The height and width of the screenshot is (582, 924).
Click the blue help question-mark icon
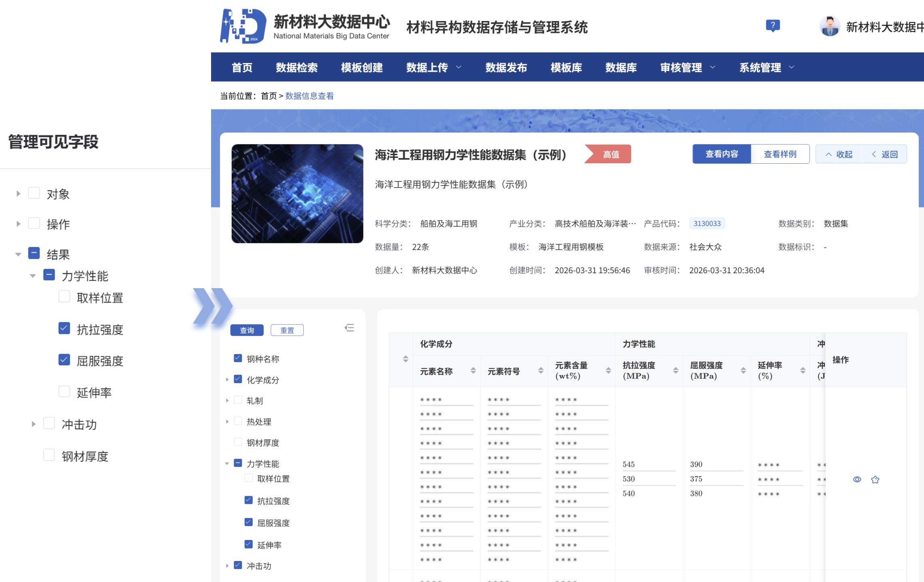[x=772, y=26]
